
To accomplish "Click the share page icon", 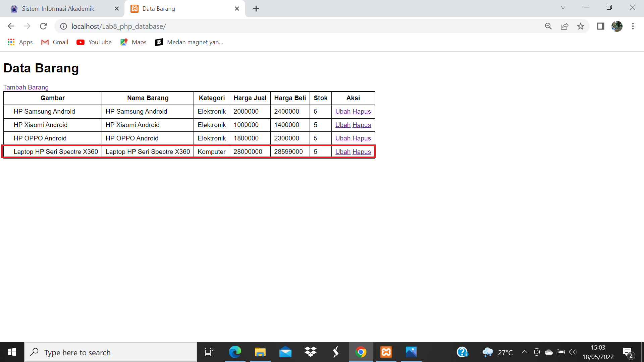I will tap(565, 26).
